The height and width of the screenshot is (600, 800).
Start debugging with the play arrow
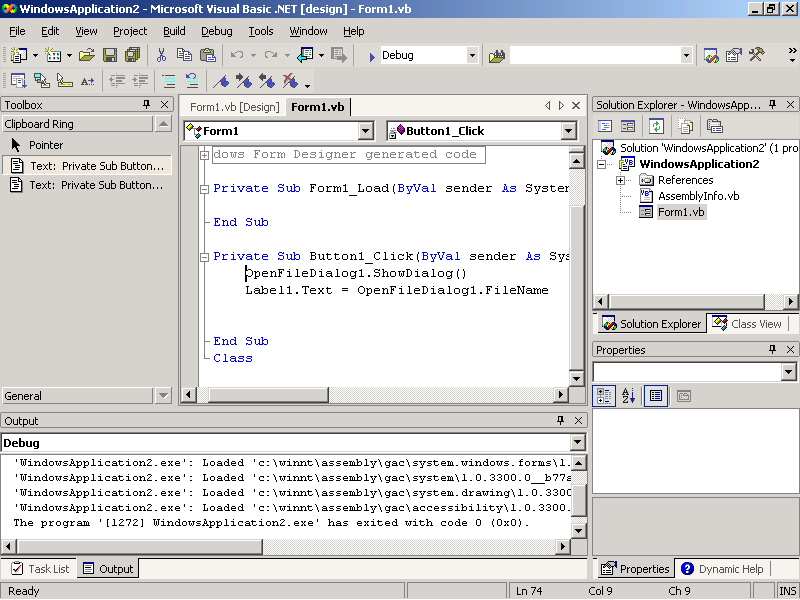[372, 56]
